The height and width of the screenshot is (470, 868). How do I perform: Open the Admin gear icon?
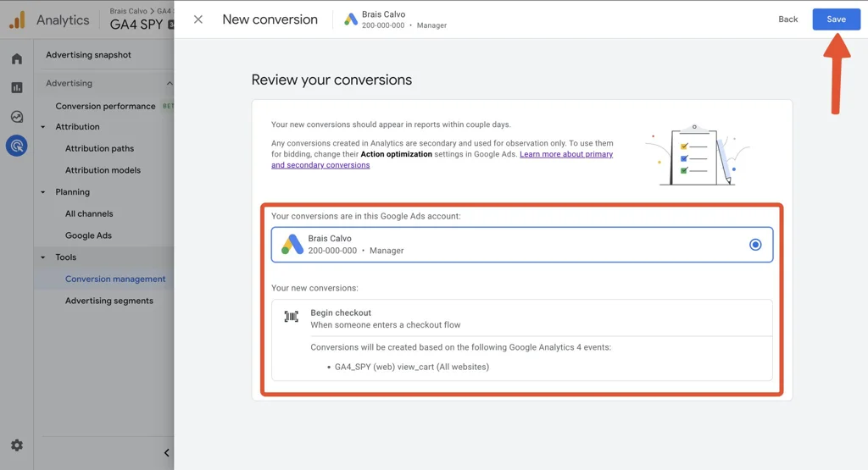pos(17,445)
